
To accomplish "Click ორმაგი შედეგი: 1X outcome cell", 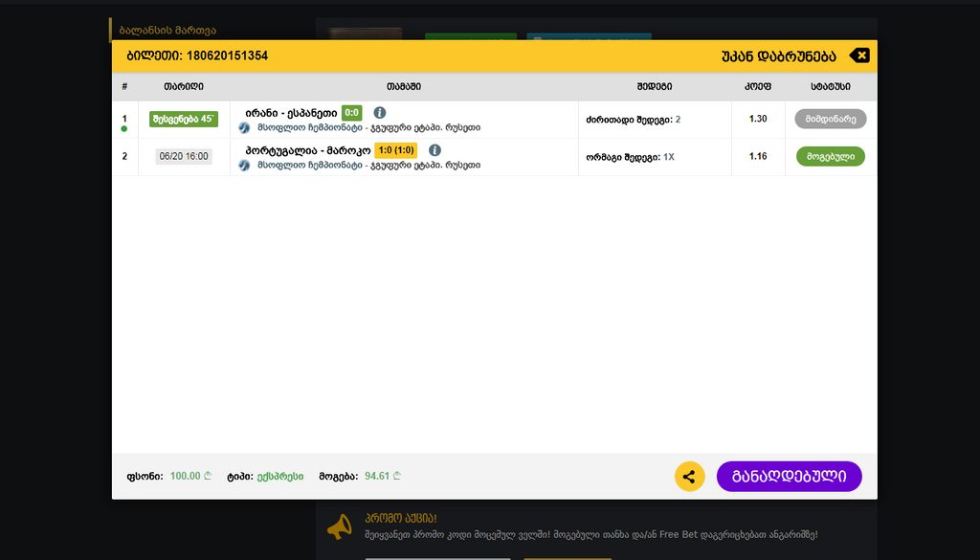I will (x=630, y=157).
